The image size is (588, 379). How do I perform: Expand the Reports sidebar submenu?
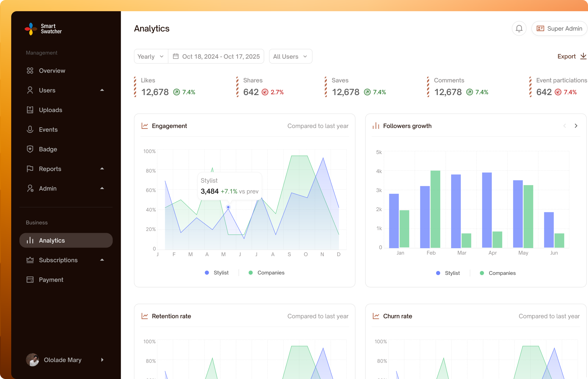click(102, 169)
